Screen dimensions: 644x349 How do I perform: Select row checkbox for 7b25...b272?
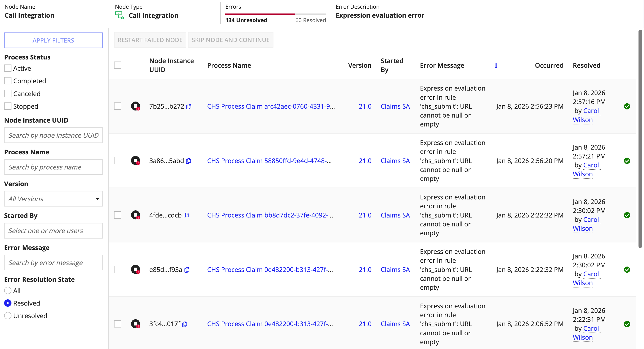coord(118,106)
